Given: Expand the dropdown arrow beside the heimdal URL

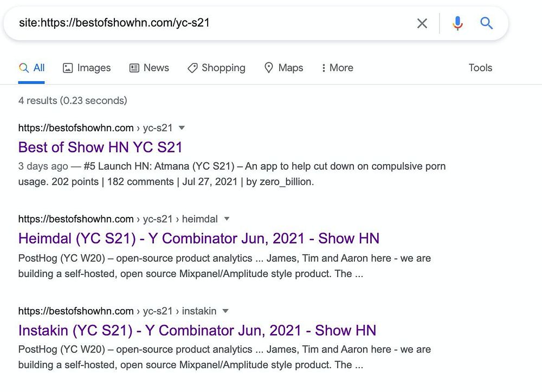Looking at the screenshot, I should 227,219.
